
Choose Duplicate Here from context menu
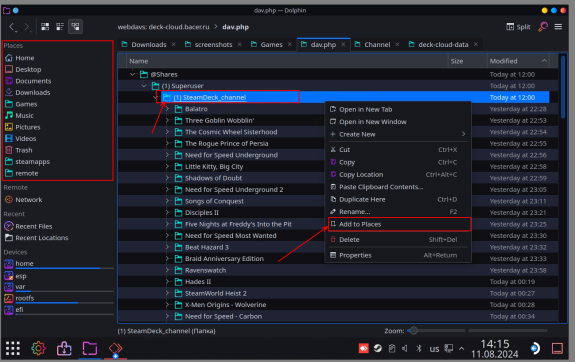pos(398,200)
